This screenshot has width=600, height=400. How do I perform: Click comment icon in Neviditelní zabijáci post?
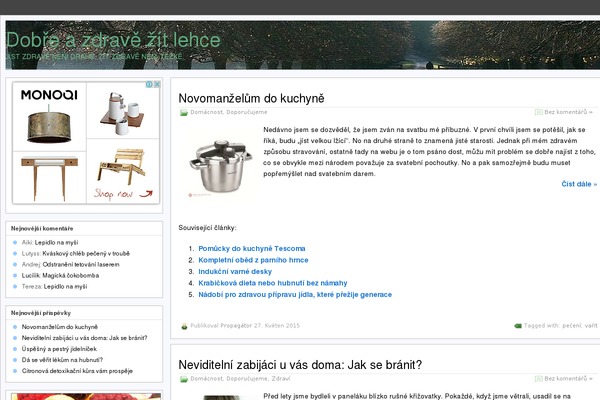tap(538, 379)
